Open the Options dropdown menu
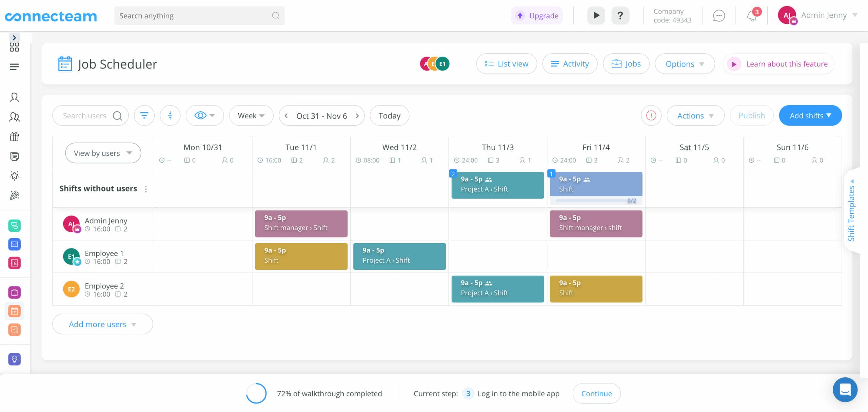868x412 pixels. (x=684, y=63)
